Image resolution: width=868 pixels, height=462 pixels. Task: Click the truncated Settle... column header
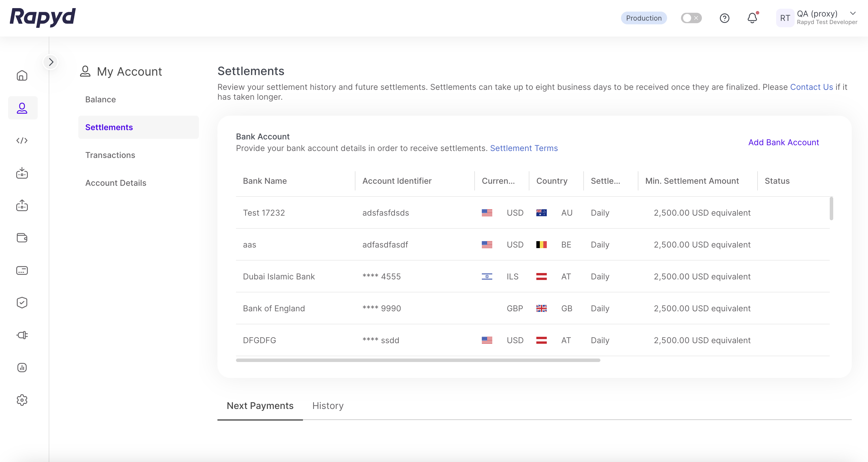click(x=605, y=181)
